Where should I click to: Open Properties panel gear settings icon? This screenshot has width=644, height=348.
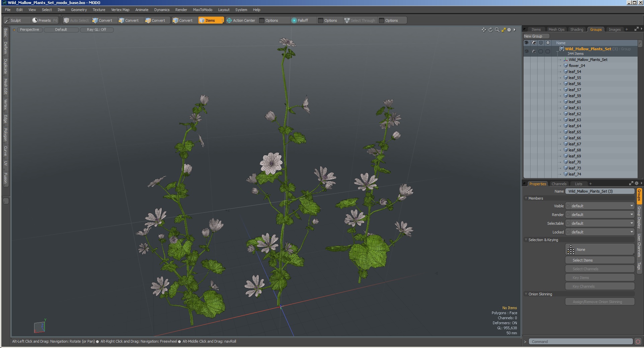(x=636, y=184)
